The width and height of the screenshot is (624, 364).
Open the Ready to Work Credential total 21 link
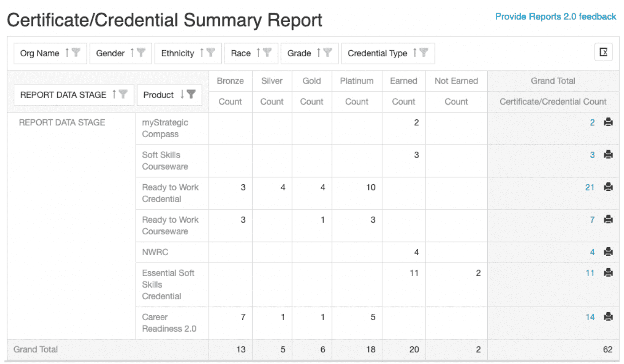click(589, 187)
